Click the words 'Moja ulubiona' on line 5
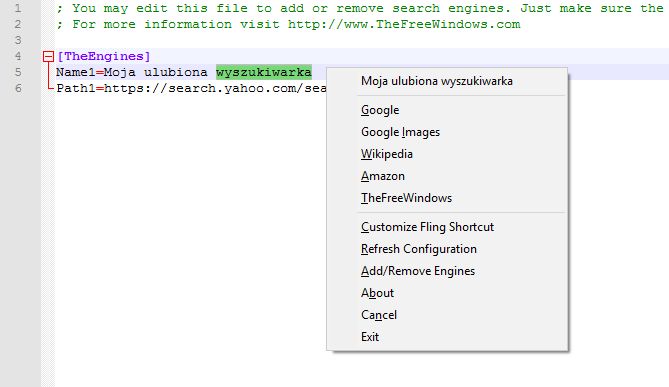 point(156,72)
